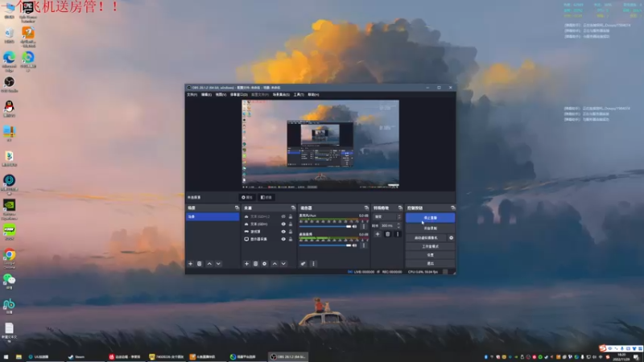
Task: Open the File menu in OBS
Action: 192,94
